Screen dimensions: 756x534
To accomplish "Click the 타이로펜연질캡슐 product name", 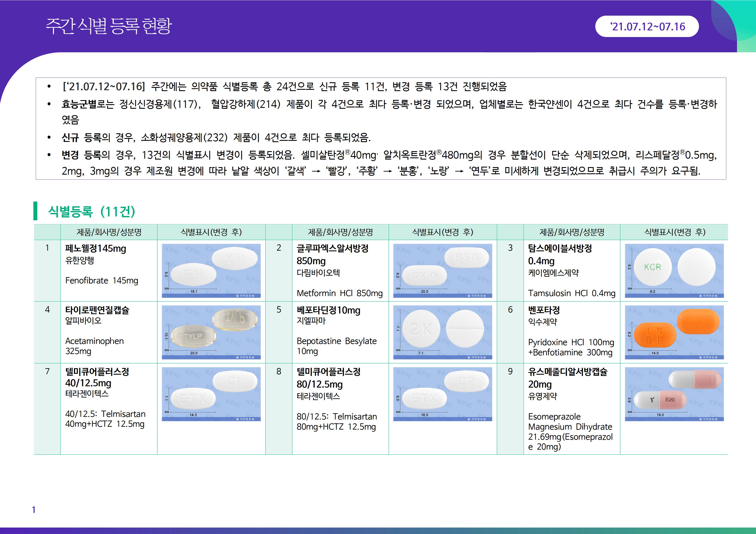I will pyautogui.click(x=97, y=310).
